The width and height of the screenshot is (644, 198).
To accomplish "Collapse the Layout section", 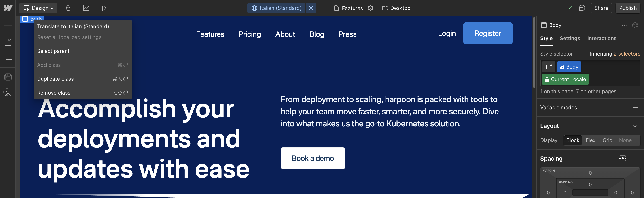I will (635, 126).
